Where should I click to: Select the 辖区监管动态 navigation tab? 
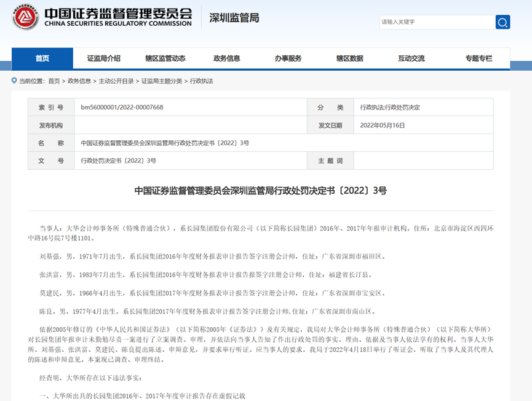pyautogui.click(x=165, y=58)
